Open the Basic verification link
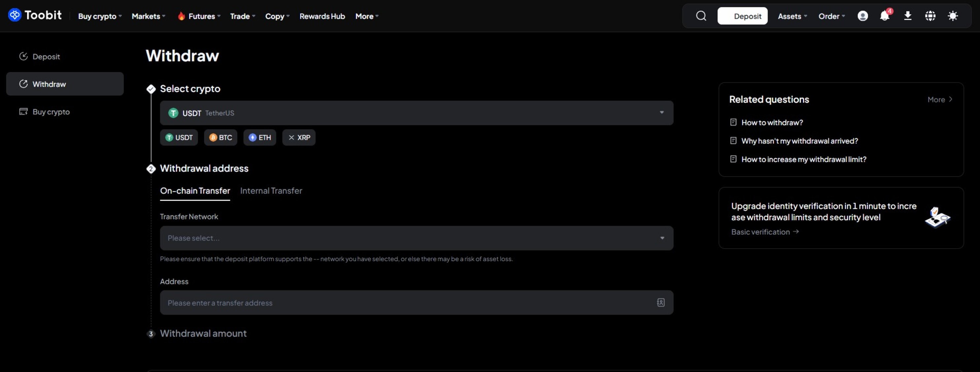The image size is (980, 372). pos(765,232)
